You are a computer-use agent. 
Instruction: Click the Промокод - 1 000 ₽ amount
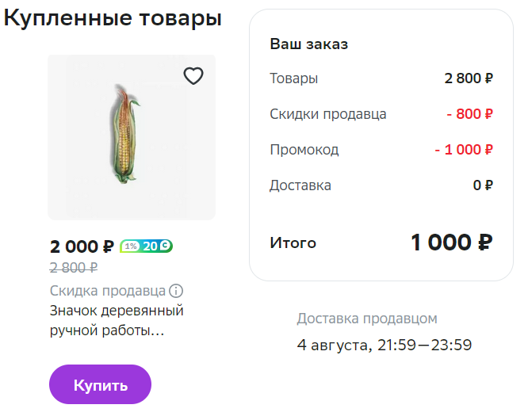click(x=464, y=150)
